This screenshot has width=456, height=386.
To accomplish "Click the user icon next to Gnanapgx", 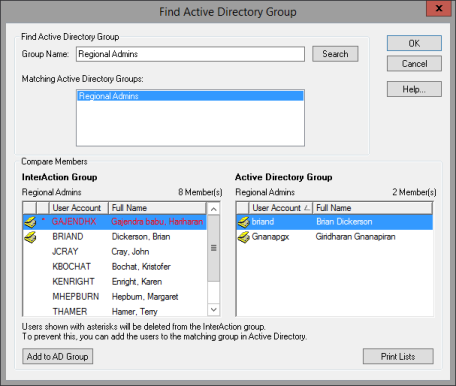I will coord(243,237).
